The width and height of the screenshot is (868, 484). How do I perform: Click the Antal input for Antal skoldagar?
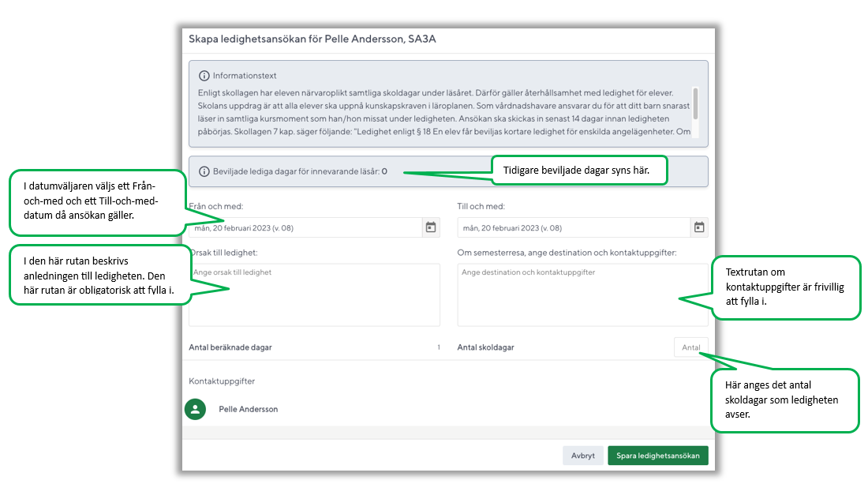coord(690,347)
